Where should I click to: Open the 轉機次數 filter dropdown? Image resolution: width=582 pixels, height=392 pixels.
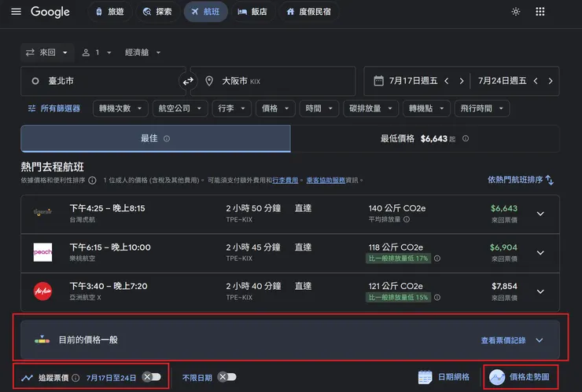pyautogui.click(x=120, y=108)
